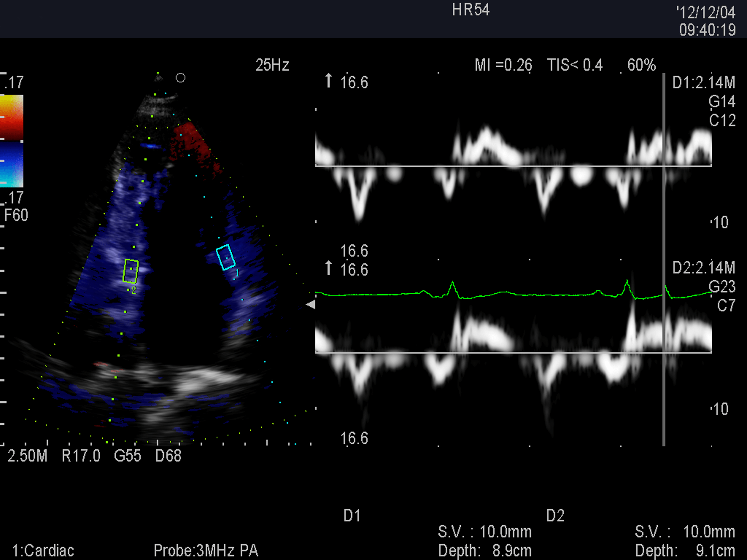747x560 pixels.
Task: Click the C12 value
Action: (722, 121)
